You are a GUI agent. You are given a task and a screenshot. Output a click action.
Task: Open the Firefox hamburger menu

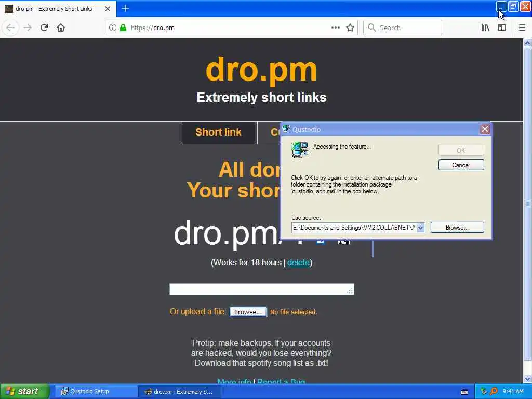tap(522, 28)
